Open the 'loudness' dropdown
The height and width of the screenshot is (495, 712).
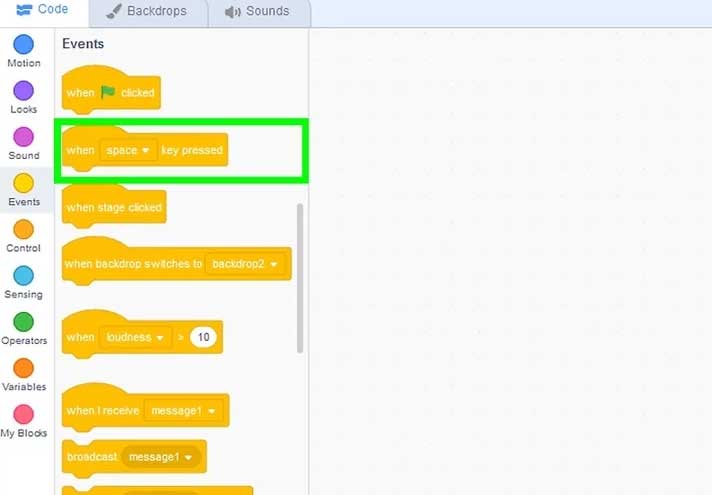[135, 337]
